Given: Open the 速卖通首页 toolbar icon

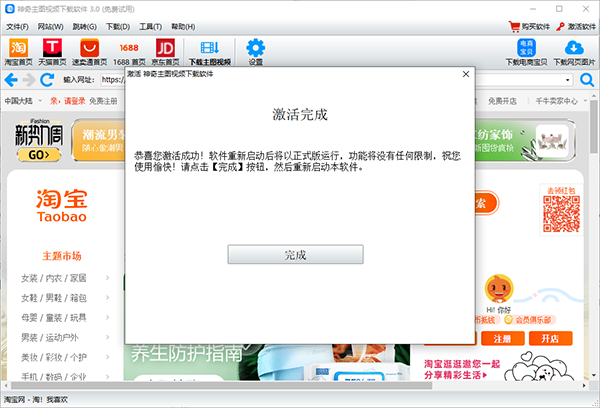Looking at the screenshot, I should pos(91,50).
